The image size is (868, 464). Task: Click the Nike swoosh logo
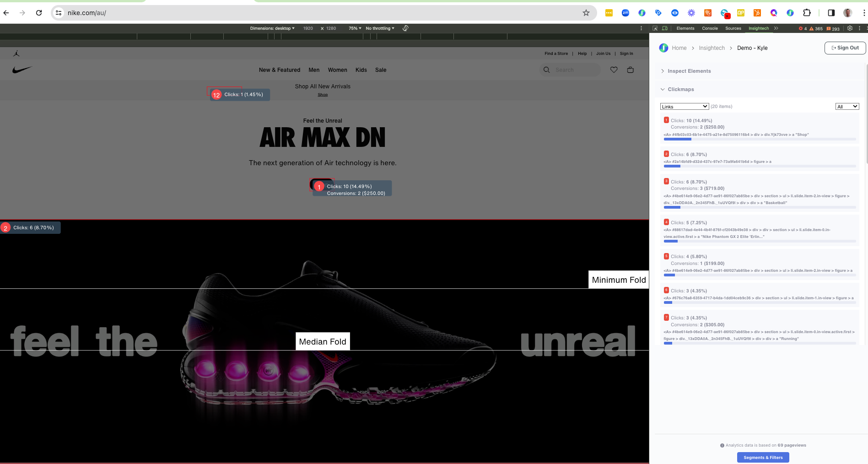22,70
